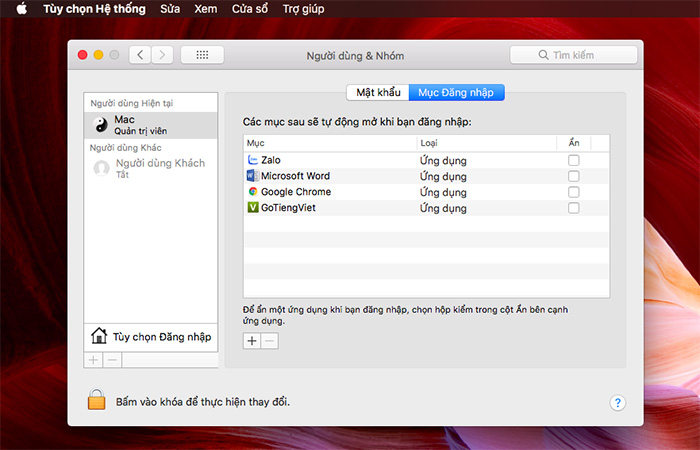
Task: Toggle the Ẩn checkbox for GoTiengViet
Action: pyautogui.click(x=574, y=208)
